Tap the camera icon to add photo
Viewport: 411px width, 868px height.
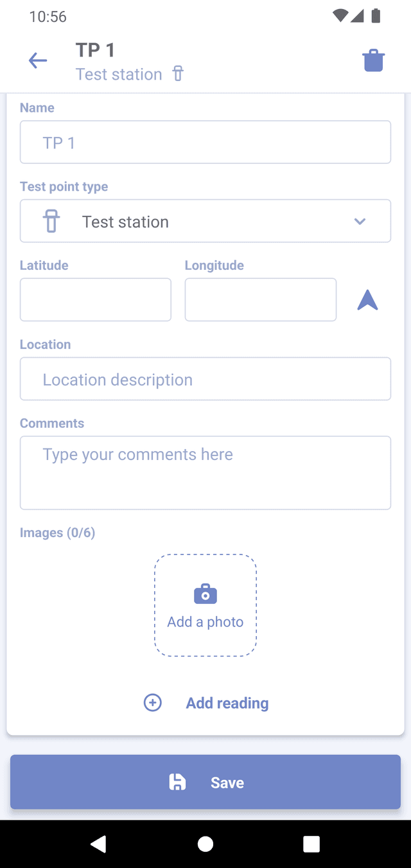[205, 594]
